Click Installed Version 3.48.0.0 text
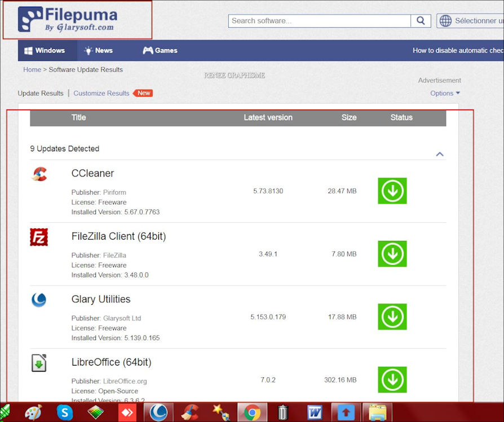Screen dimensions: 504x422 pyautogui.click(x=110, y=275)
